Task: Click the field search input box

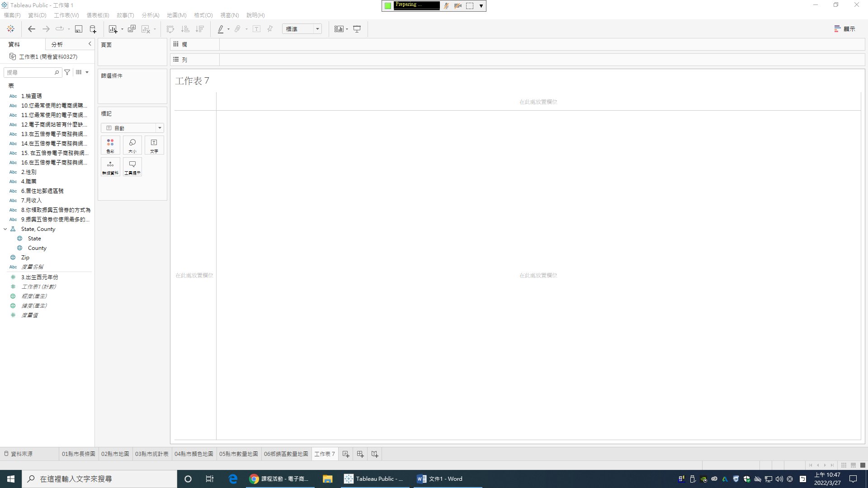Action: [x=30, y=72]
